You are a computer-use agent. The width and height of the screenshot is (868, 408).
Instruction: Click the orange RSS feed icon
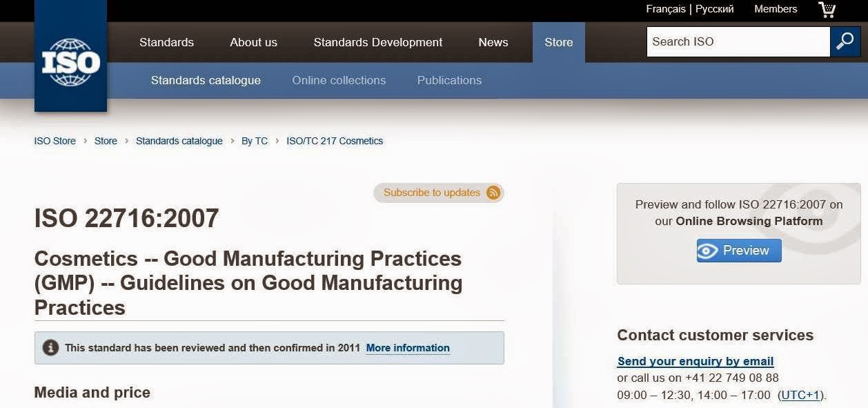493,193
